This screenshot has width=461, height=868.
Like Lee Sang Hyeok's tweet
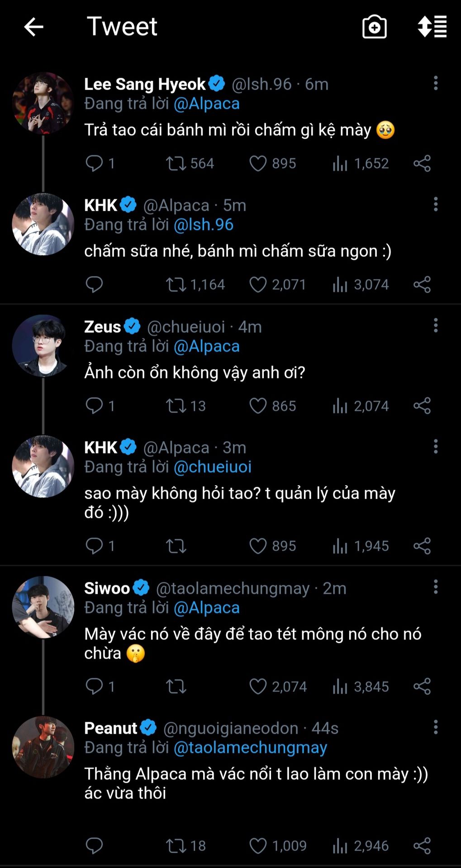point(258,164)
